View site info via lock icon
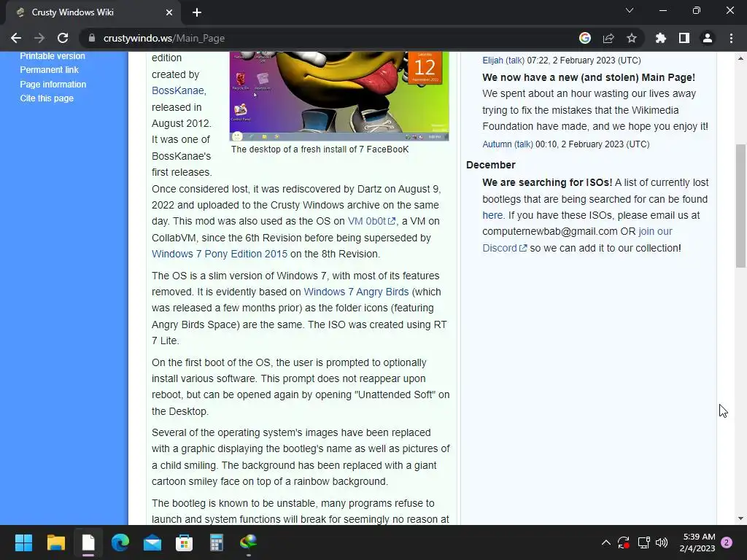The width and height of the screenshot is (747, 560). tap(92, 38)
